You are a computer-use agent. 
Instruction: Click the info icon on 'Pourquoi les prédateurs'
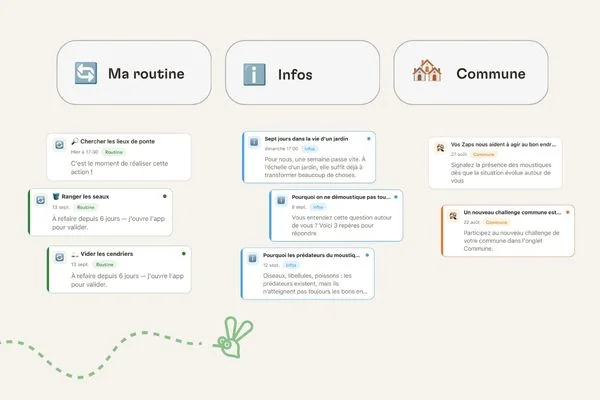[x=252, y=259]
